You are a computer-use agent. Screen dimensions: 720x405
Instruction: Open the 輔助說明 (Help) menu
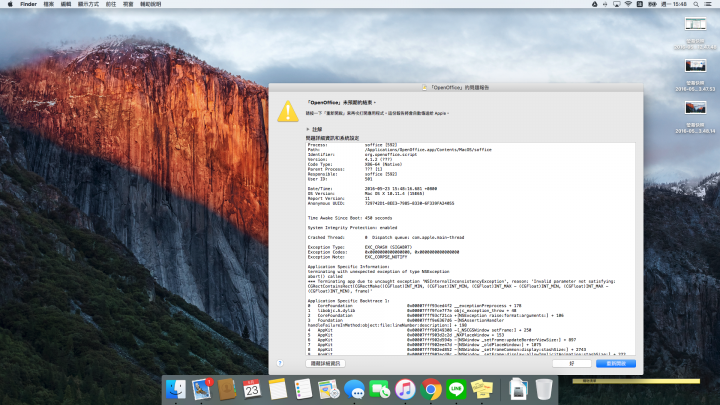(151, 4)
